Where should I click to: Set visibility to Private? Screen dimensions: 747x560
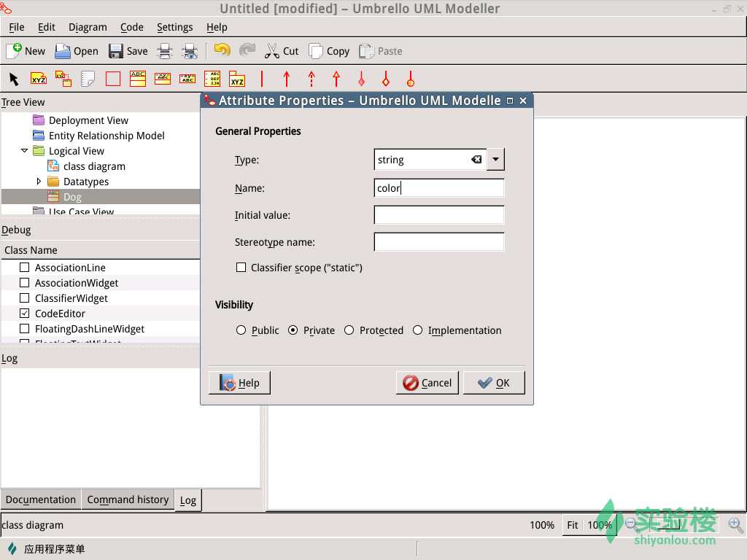[293, 330]
